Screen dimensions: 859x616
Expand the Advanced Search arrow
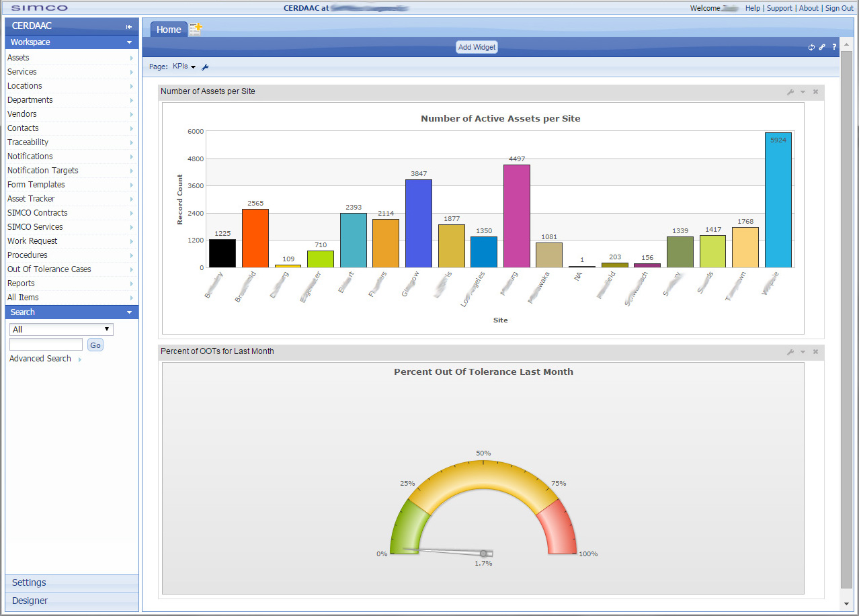point(80,359)
